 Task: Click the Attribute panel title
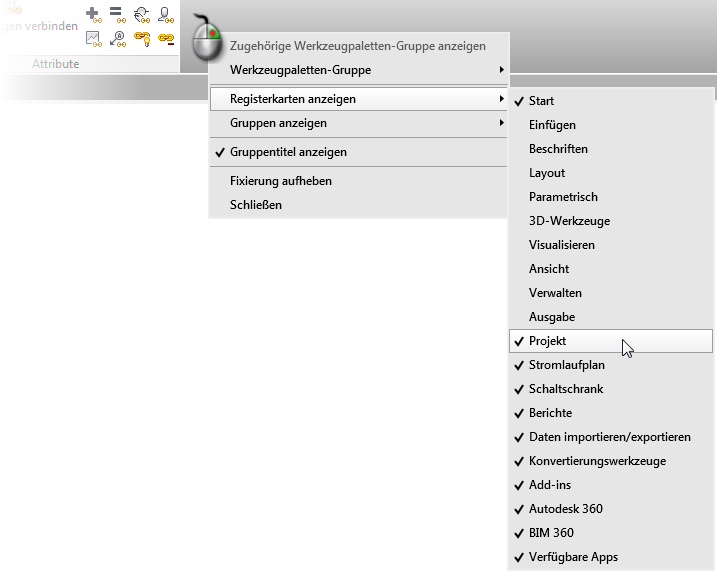pos(55,64)
